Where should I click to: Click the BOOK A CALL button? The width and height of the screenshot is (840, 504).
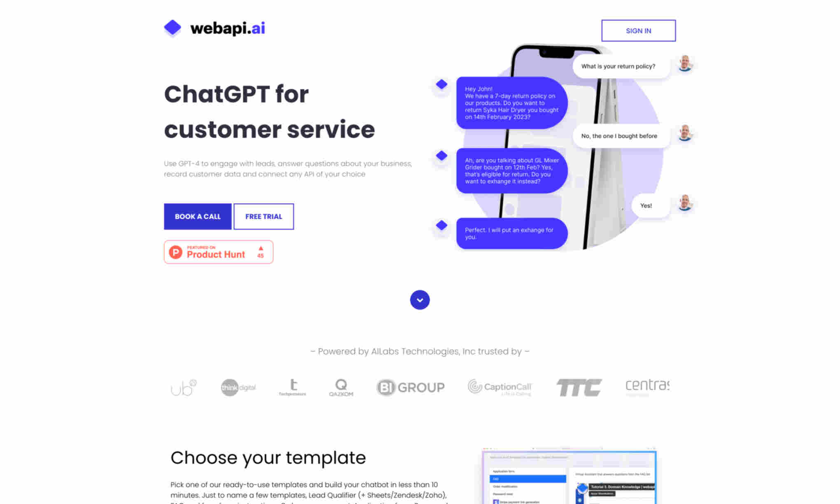[197, 216]
